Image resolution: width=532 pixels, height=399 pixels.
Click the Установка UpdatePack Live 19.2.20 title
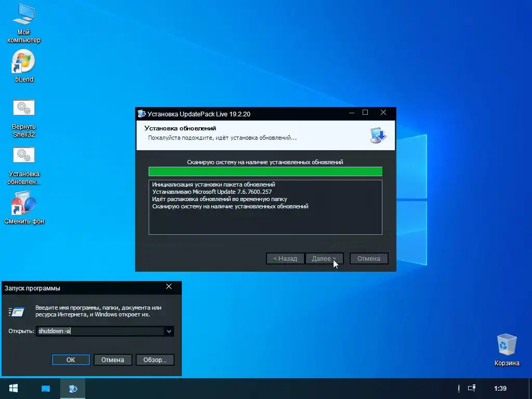click(199, 114)
